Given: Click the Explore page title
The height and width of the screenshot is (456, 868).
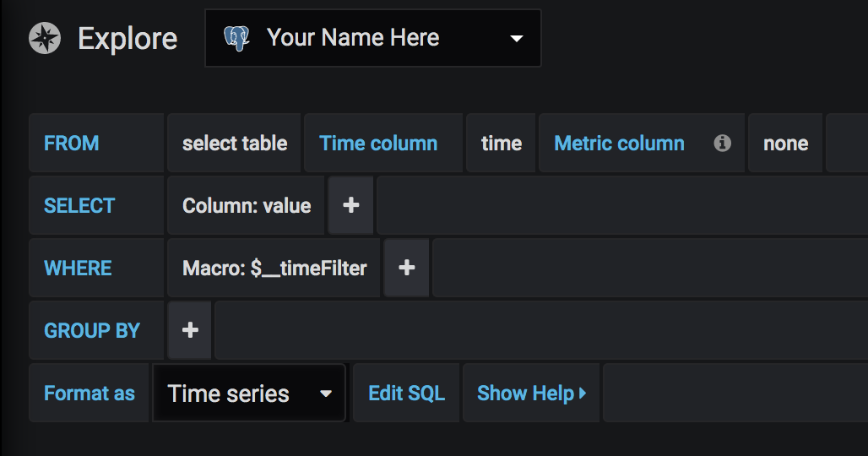Looking at the screenshot, I should coord(127,38).
